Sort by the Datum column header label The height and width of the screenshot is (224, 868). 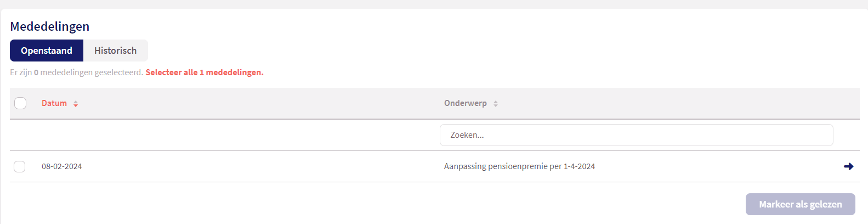(54, 103)
